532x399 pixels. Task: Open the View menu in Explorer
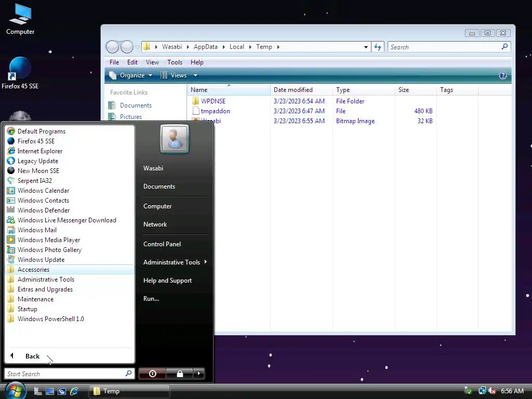pyautogui.click(x=152, y=62)
